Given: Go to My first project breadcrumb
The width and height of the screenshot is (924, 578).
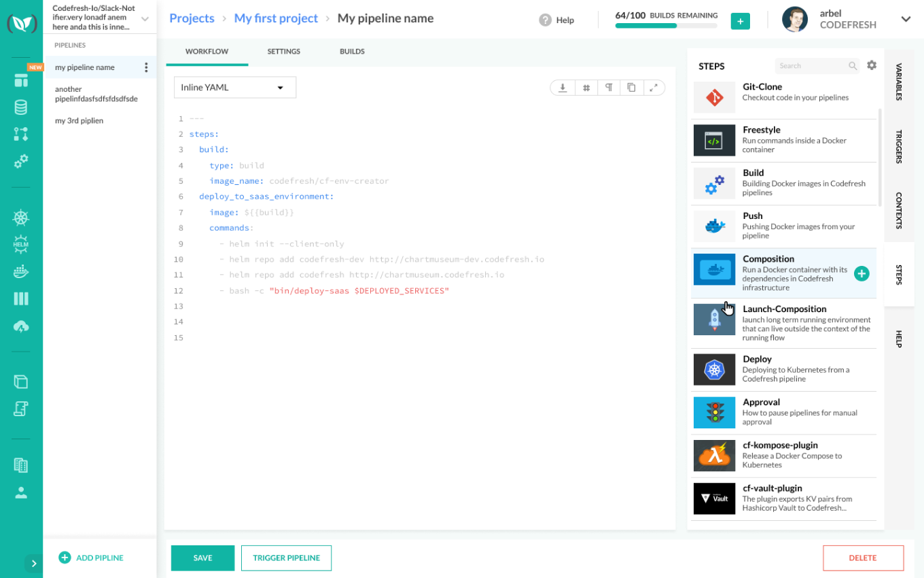Looking at the screenshot, I should click(276, 18).
